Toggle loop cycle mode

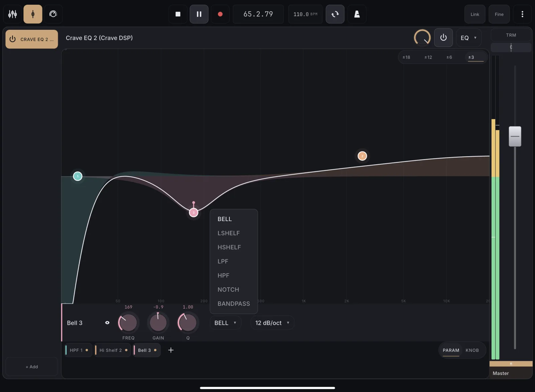tap(335, 14)
